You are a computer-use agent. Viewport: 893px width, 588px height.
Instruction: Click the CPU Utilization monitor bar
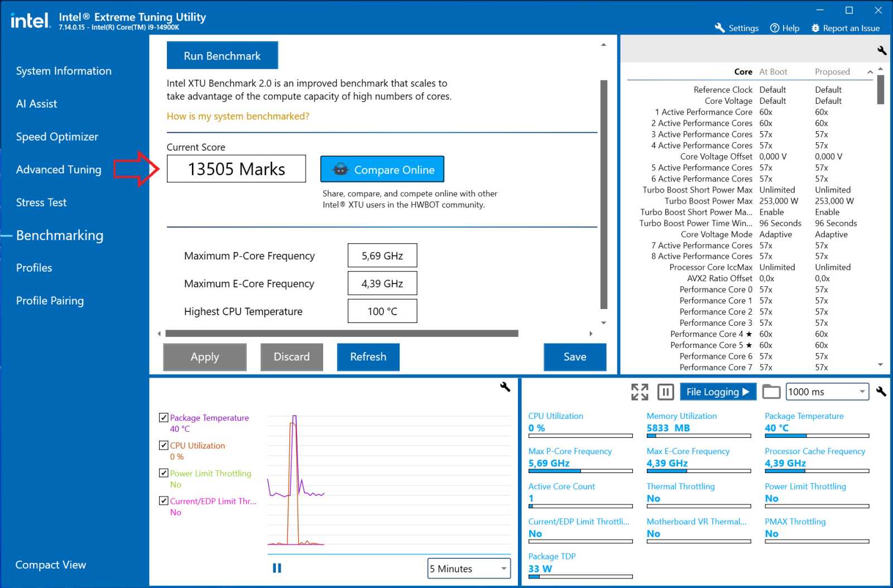[x=580, y=436]
